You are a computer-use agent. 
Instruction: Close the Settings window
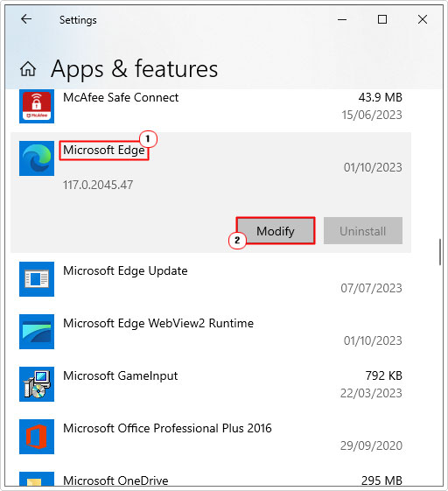(x=423, y=19)
